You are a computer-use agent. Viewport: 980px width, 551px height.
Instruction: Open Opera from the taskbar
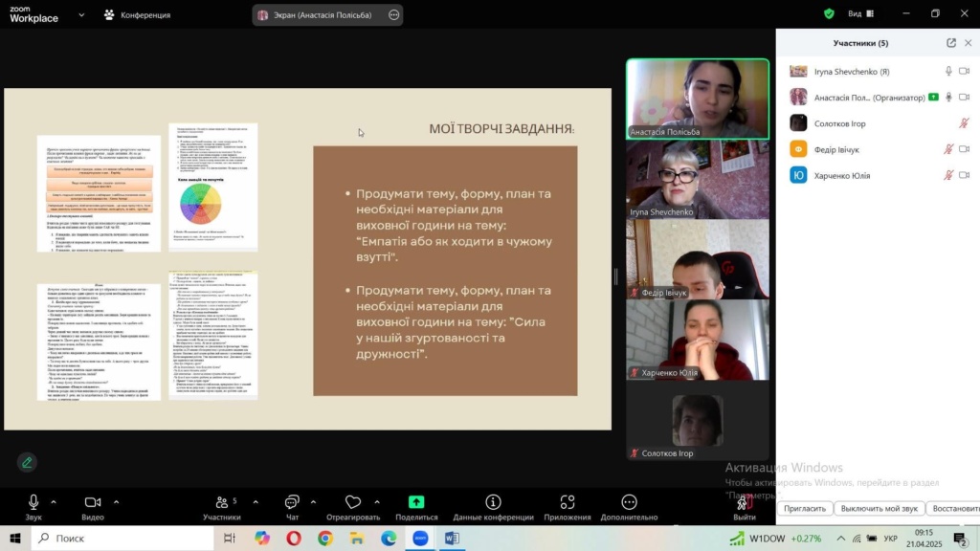(293, 538)
